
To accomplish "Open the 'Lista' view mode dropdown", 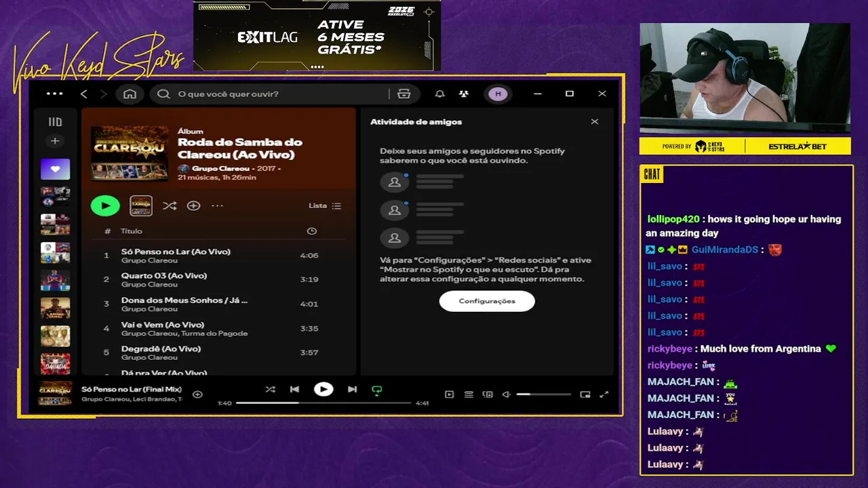I will (x=325, y=205).
